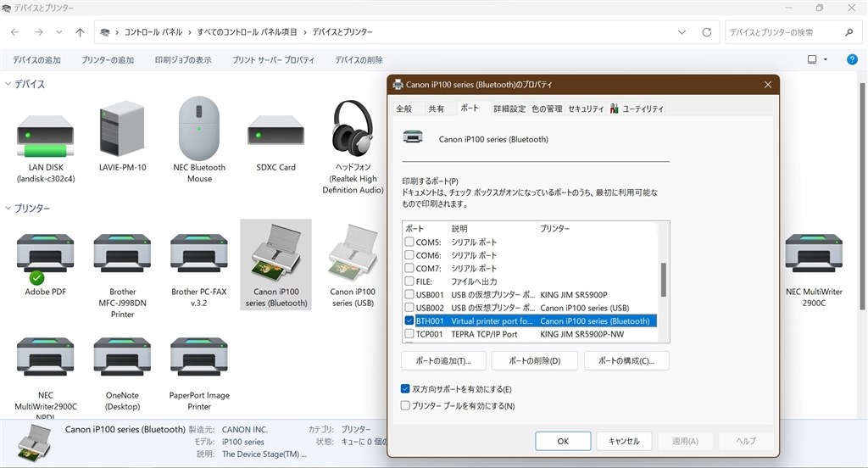Image resolution: width=868 pixels, height=468 pixels.
Task: Confirm with the OK button
Action: click(563, 441)
